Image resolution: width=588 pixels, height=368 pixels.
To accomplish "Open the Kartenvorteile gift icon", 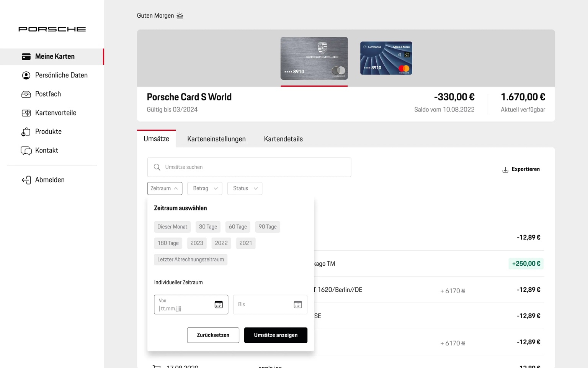I will pos(26,113).
